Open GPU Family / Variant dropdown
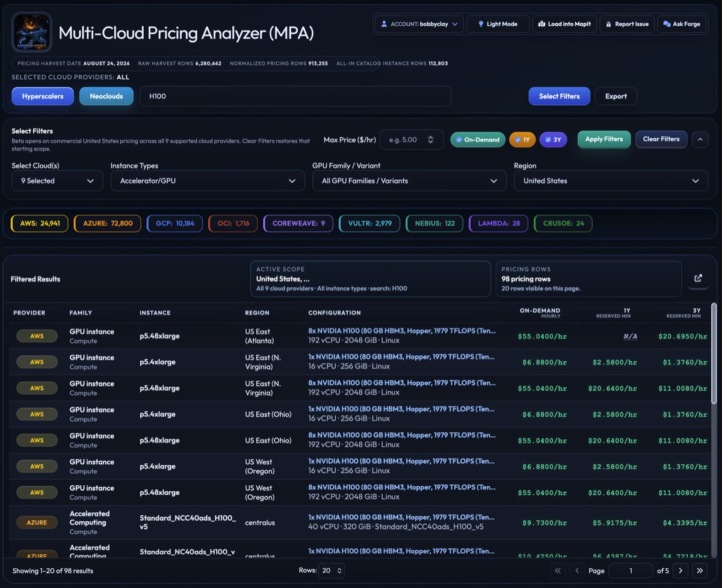The width and height of the screenshot is (722, 588). (x=409, y=180)
